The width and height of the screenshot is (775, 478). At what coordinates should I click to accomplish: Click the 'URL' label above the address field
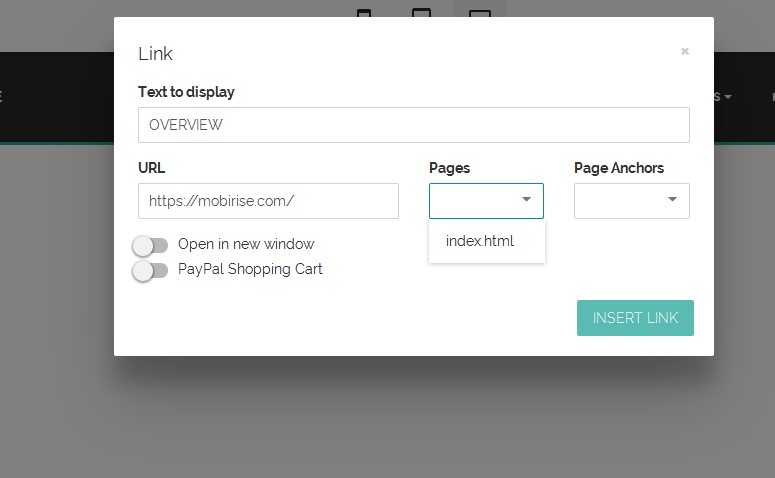click(x=152, y=168)
